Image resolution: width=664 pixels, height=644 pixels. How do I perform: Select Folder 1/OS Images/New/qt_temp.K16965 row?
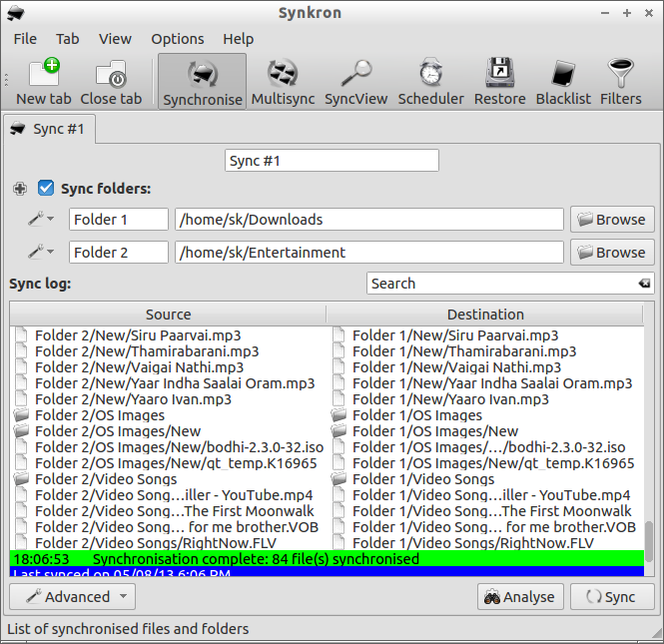485,463
